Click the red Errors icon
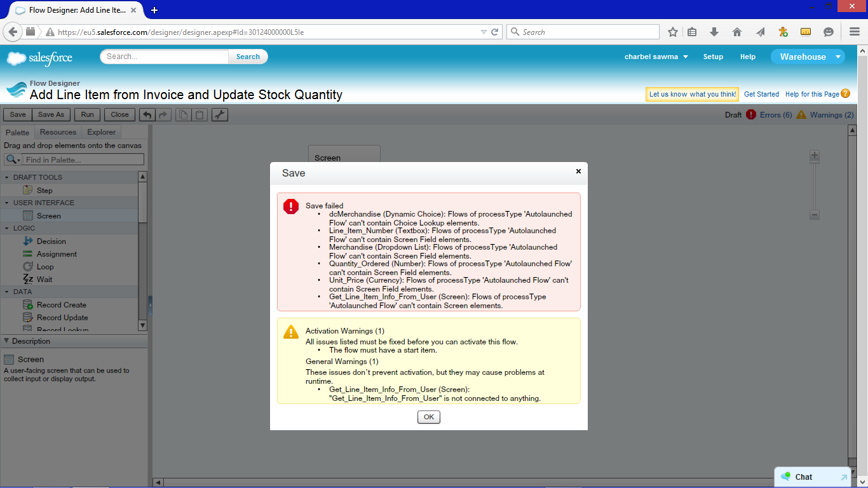 click(x=751, y=115)
